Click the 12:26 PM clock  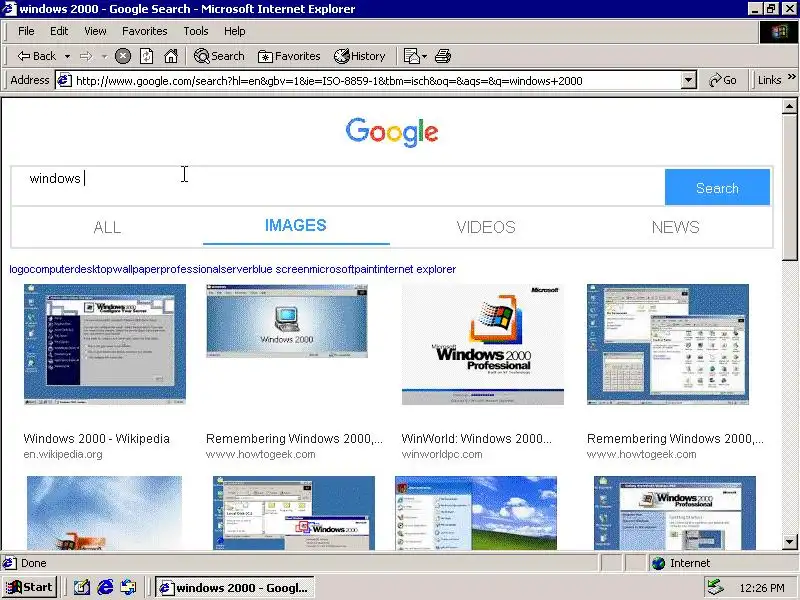click(x=762, y=588)
